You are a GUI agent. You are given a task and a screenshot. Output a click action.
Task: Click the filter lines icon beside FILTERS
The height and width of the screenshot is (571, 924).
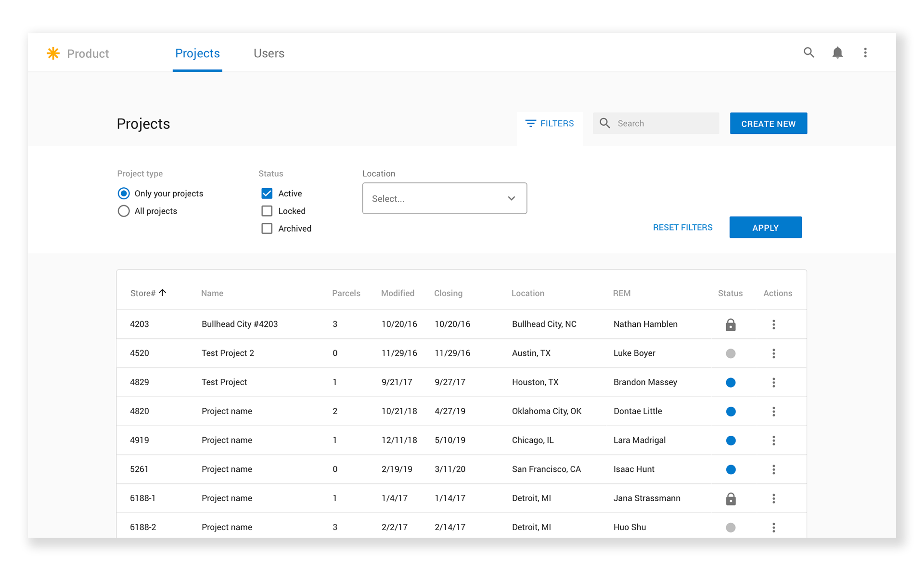point(530,123)
